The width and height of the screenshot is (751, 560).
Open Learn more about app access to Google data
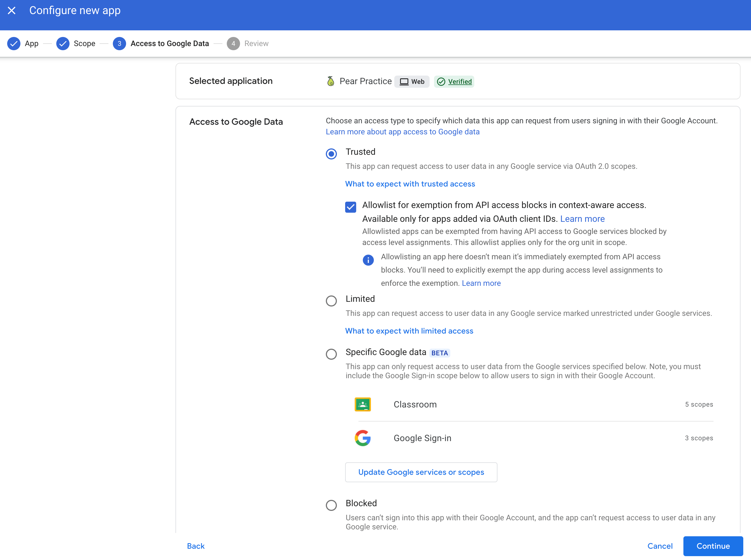[x=403, y=132]
